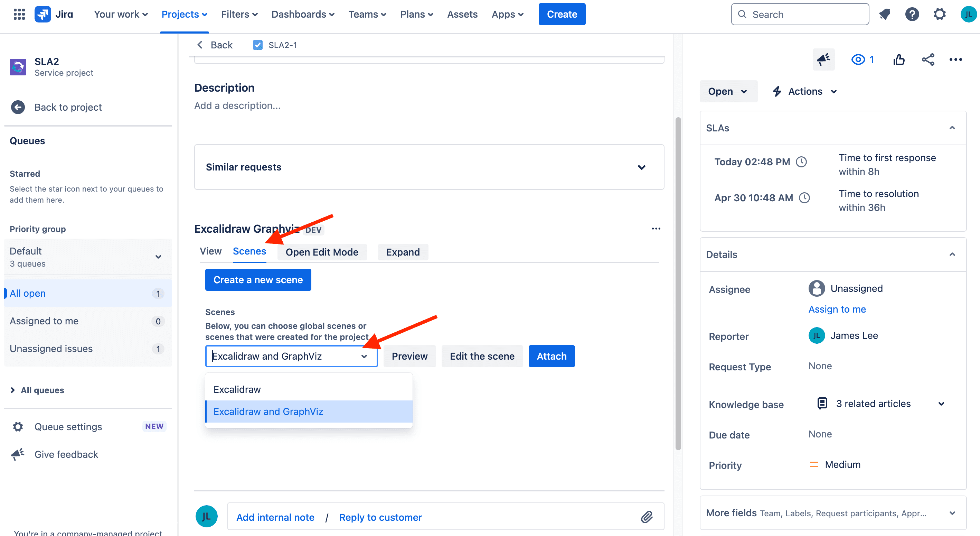This screenshot has width=980, height=536.
Task: Click the Assign to me link
Action: 837,309
